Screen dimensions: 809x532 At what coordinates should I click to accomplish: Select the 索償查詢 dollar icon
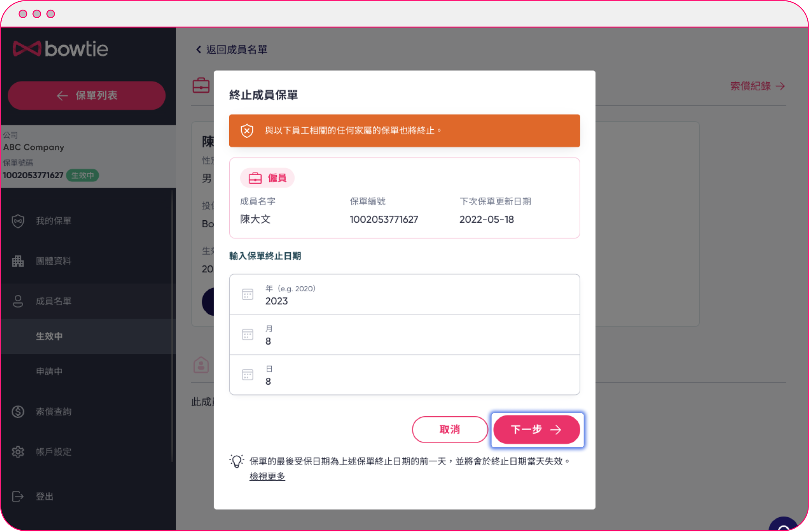18,412
